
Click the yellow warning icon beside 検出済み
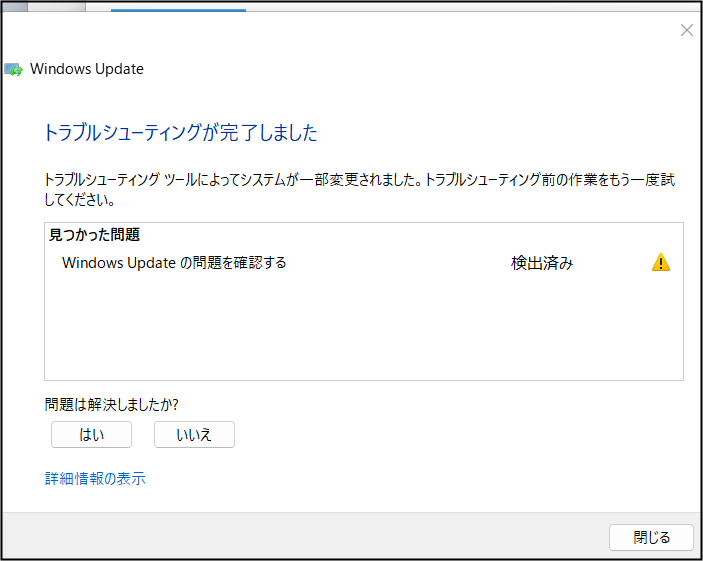point(660,262)
